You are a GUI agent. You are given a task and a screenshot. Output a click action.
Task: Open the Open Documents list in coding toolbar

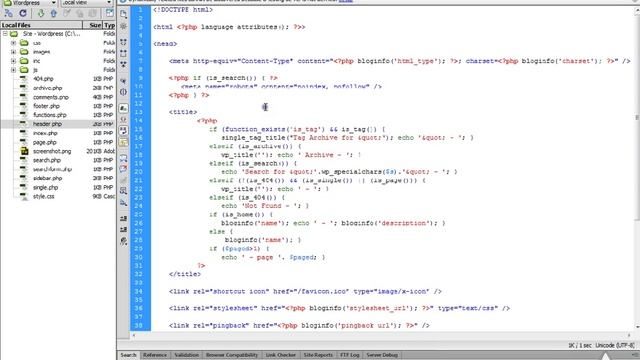point(123,14)
